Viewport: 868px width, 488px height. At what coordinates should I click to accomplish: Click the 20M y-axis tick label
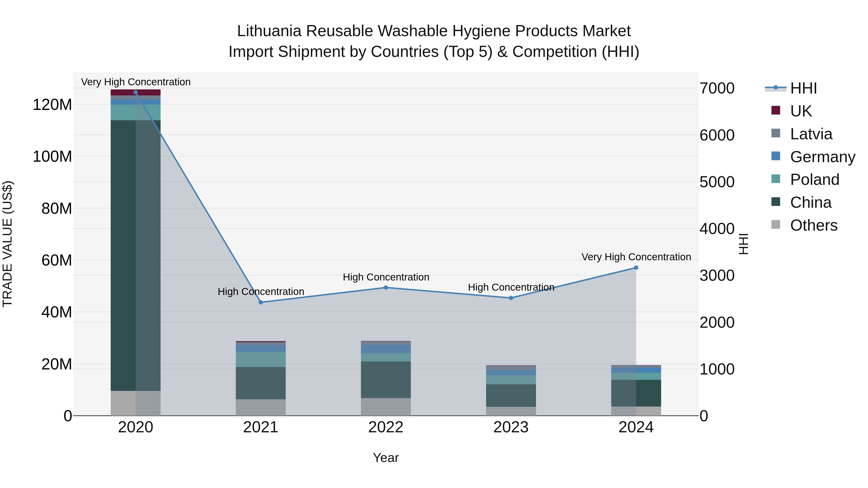[x=57, y=364]
